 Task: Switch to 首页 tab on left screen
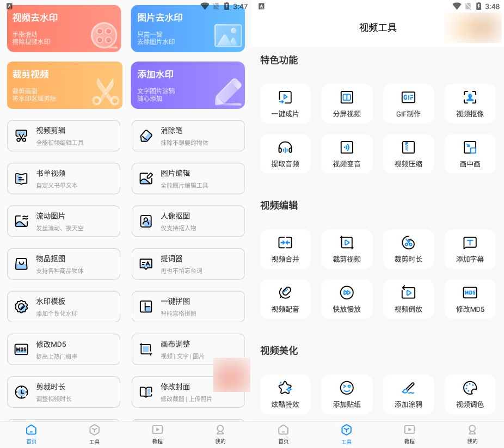pyautogui.click(x=31, y=434)
